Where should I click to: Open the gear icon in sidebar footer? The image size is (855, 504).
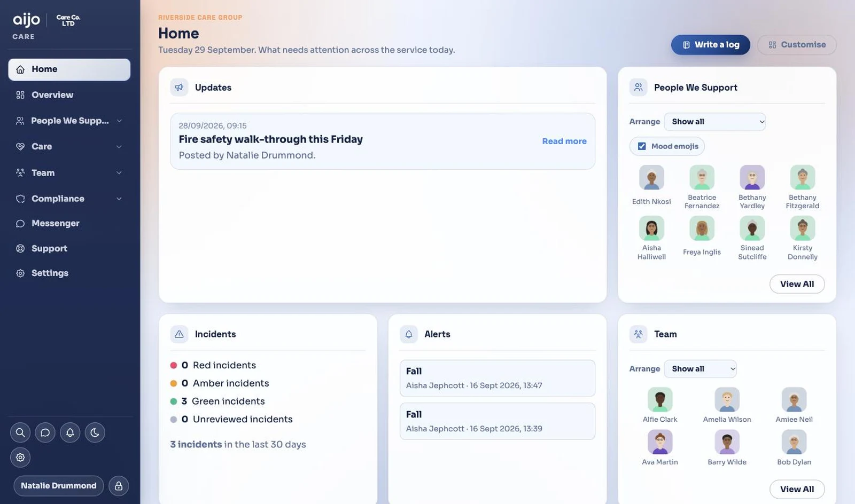coord(20,458)
